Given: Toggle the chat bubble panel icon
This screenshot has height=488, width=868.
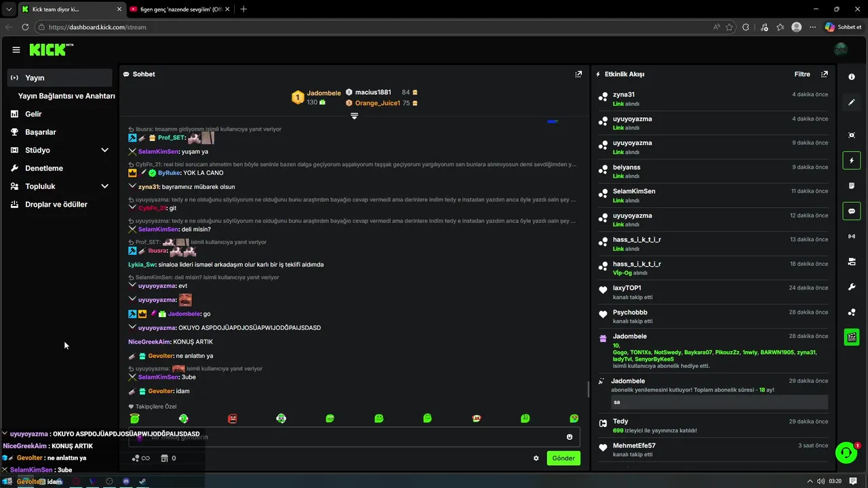Looking at the screenshot, I should 852,211.
